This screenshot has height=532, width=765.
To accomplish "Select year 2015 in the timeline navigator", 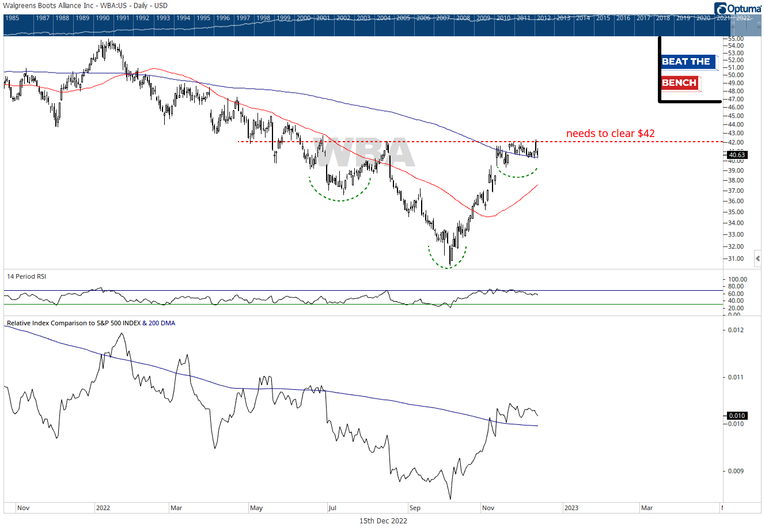I will tap(603, 18).
